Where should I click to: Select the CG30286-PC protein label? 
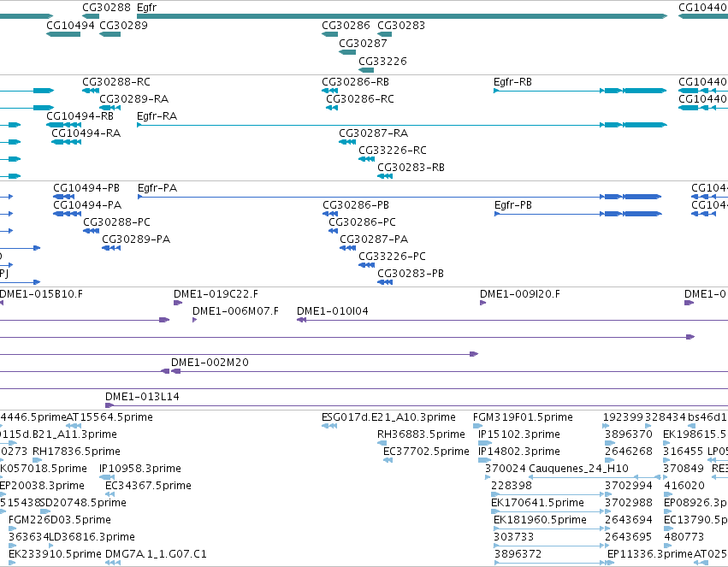tap(362, 222)
